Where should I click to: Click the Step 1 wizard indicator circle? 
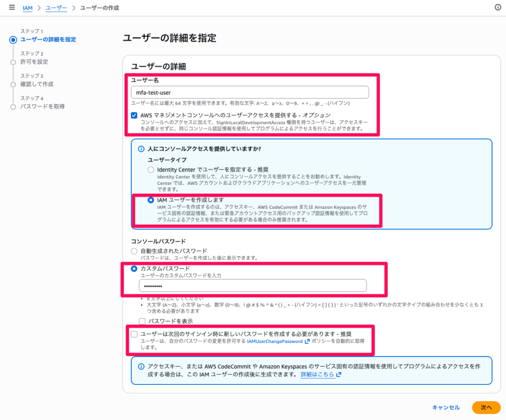point(13,40)
